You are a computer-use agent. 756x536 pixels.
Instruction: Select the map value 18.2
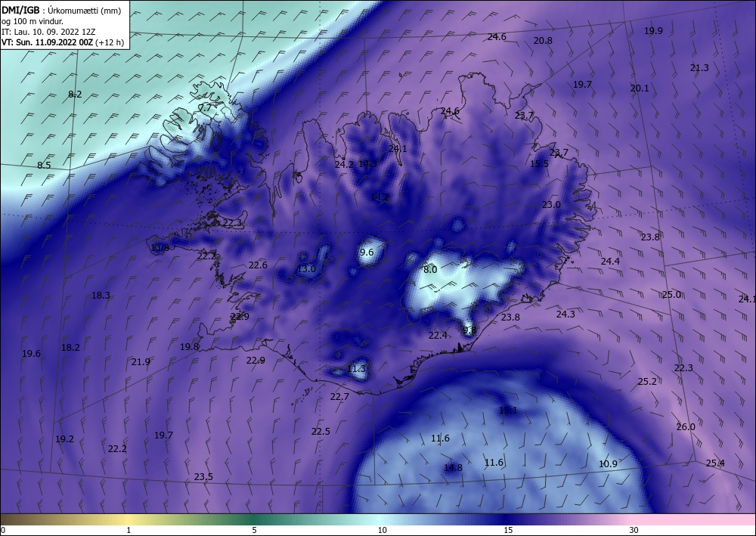click(x=70, y=347)
